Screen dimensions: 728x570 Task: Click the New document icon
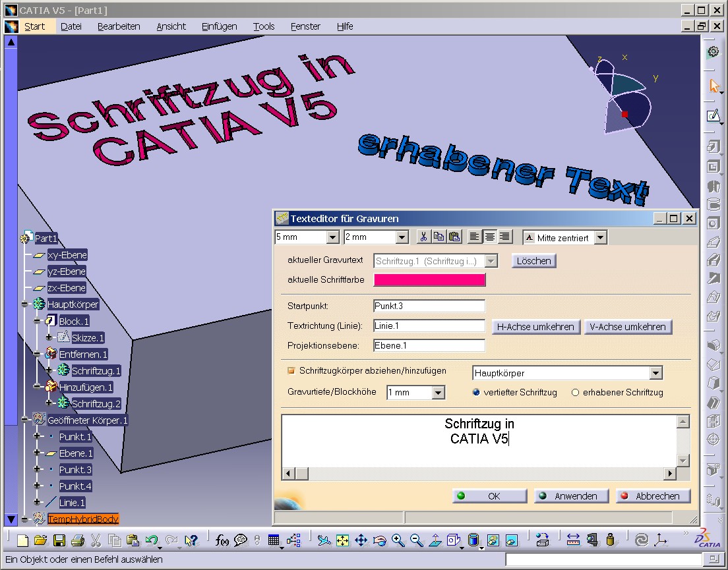pyautogui.click(x=22, y=540)
